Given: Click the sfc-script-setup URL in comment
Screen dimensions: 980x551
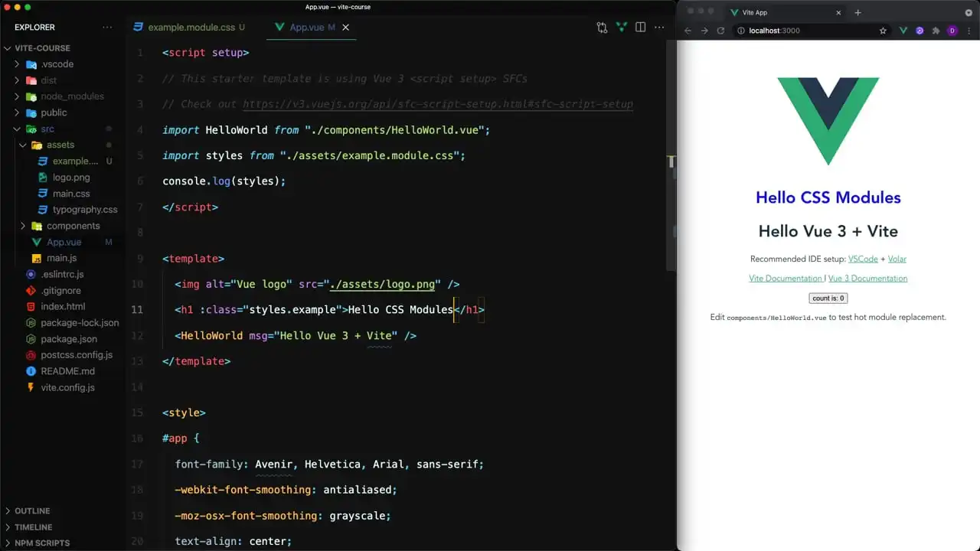Looking at the screenshot, I should (x=438, y=104).
